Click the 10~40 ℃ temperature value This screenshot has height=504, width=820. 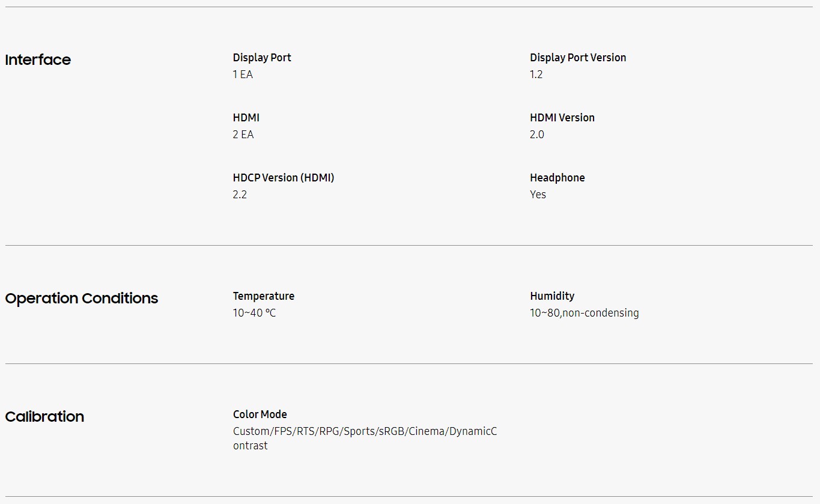click(255, 313)
